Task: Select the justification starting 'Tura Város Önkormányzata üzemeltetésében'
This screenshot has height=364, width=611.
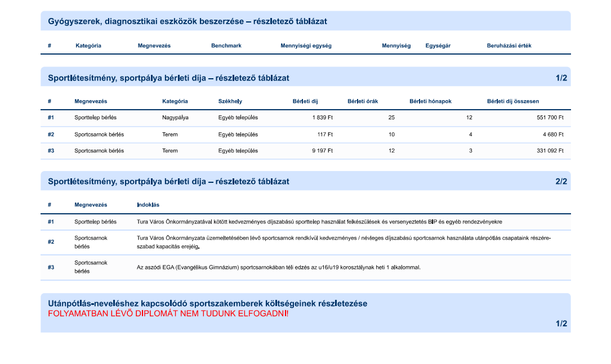Action: tap(344, 242)
